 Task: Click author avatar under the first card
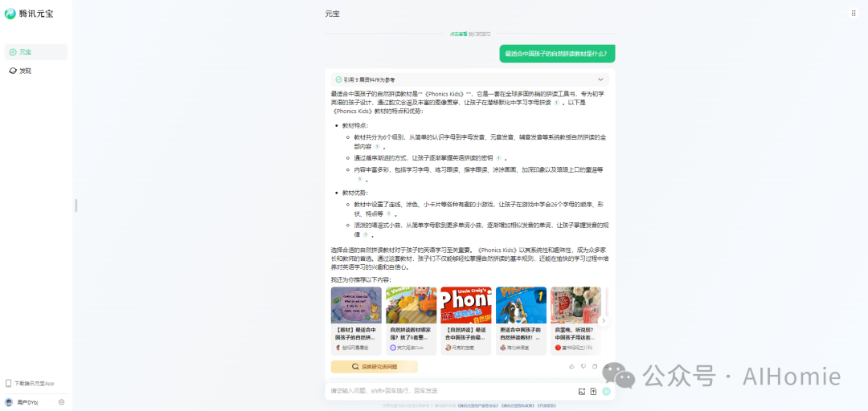tap(338, 348)
